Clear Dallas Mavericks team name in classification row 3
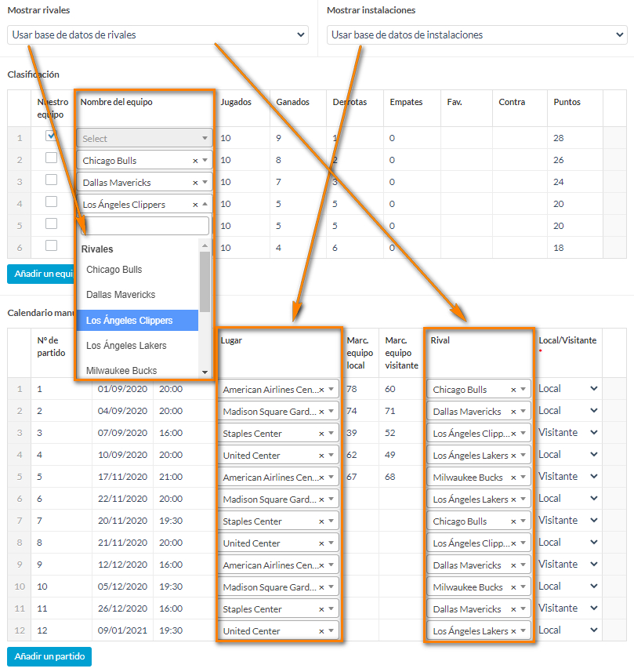Image resolution: width=634 pixels, height=672 pixels. tap(195, 183)
